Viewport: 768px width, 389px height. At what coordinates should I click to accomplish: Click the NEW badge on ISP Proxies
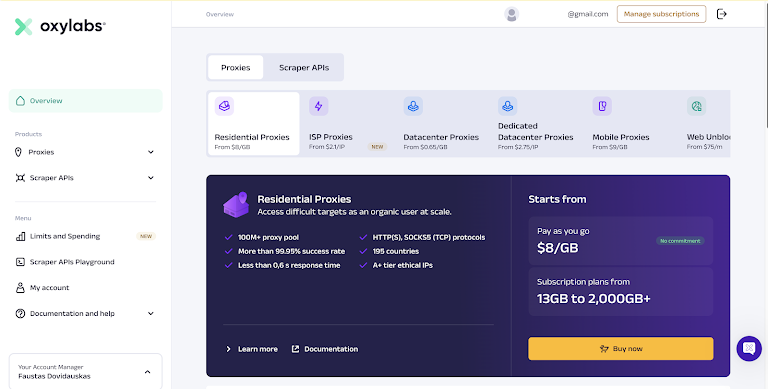[x=377, y=146]
